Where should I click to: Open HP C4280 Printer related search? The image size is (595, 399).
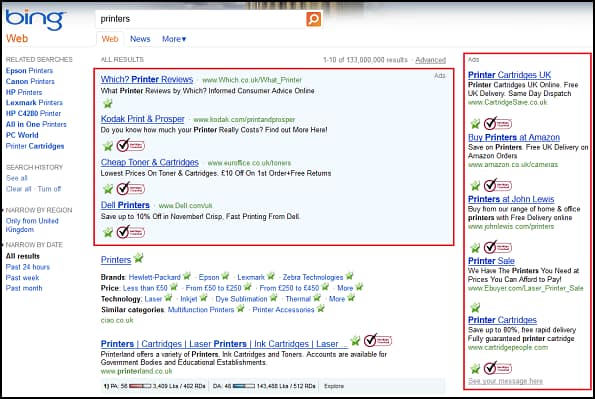pyautogui.click(x=33, y=113)
